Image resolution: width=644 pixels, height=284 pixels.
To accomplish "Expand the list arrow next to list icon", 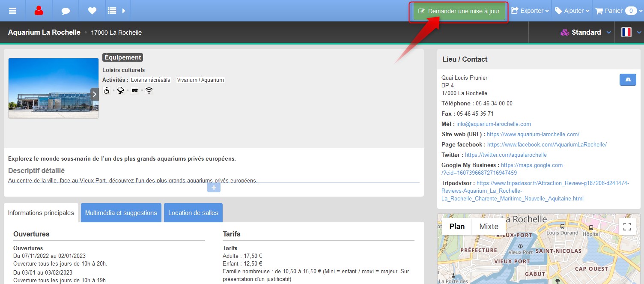I will (124, 11).
